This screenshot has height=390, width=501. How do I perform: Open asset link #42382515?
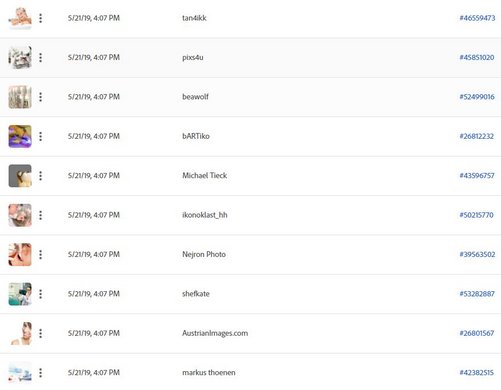coord(476,372)
